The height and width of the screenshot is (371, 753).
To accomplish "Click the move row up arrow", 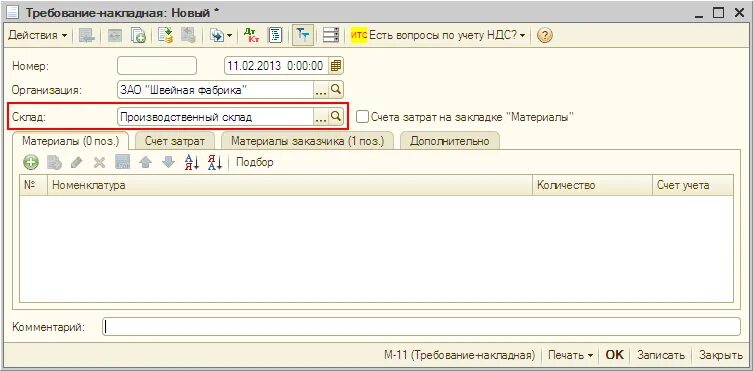I will tap(146, 163).
